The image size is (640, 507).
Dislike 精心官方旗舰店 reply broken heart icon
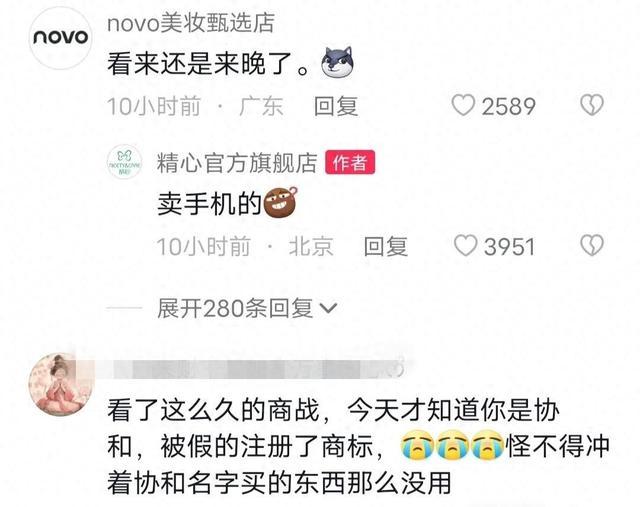(x=592, y=246)
